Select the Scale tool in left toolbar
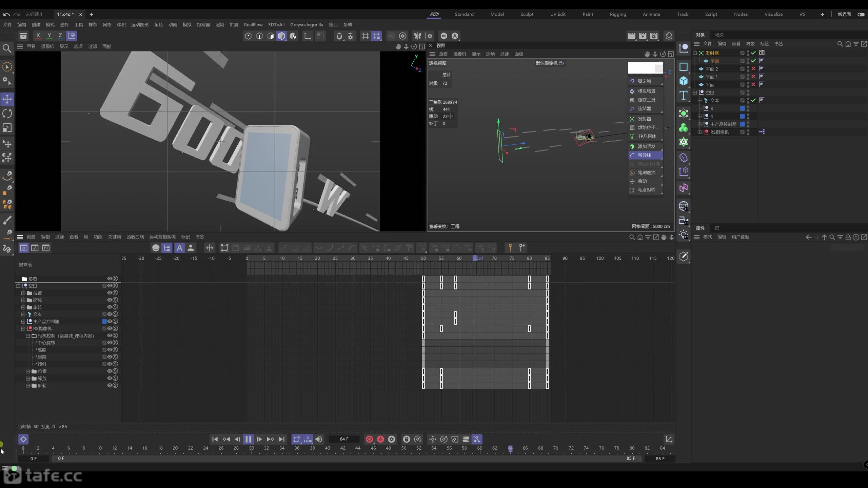 (x=7, y=128)
